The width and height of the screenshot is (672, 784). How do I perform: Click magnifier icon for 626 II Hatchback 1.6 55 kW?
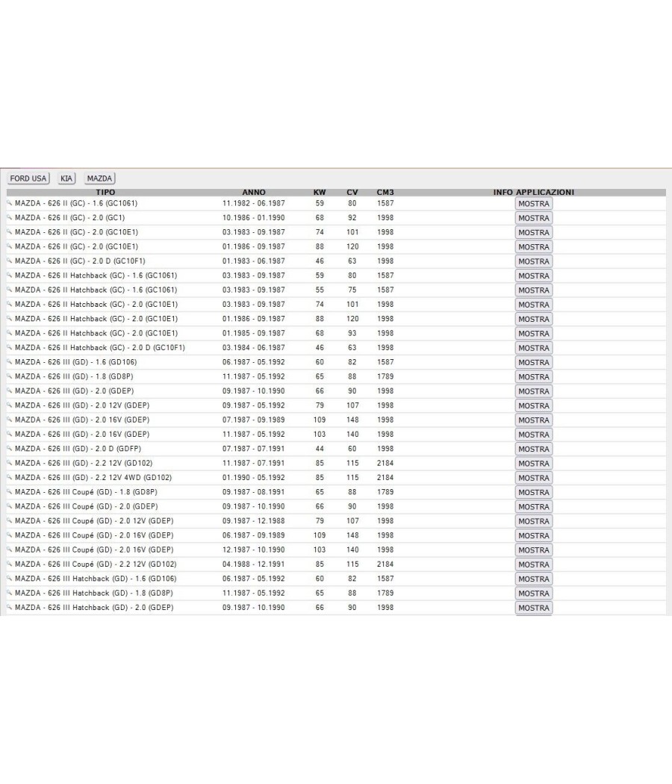point(10,290)
